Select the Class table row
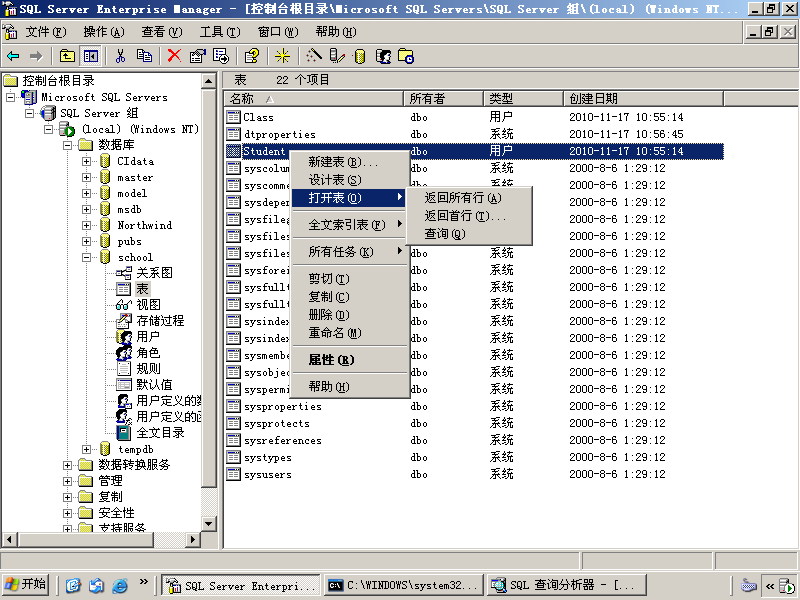 (x=474, y=117)
